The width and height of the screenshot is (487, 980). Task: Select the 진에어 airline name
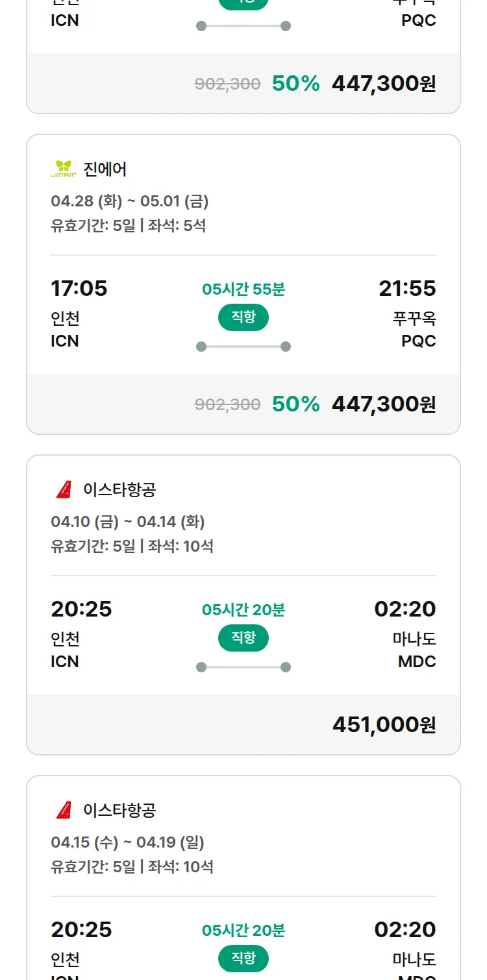click(x=105, y=169)
